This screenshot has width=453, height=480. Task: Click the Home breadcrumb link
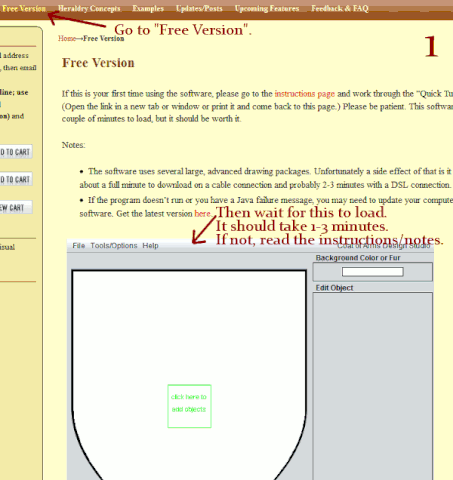coord(67,38)
